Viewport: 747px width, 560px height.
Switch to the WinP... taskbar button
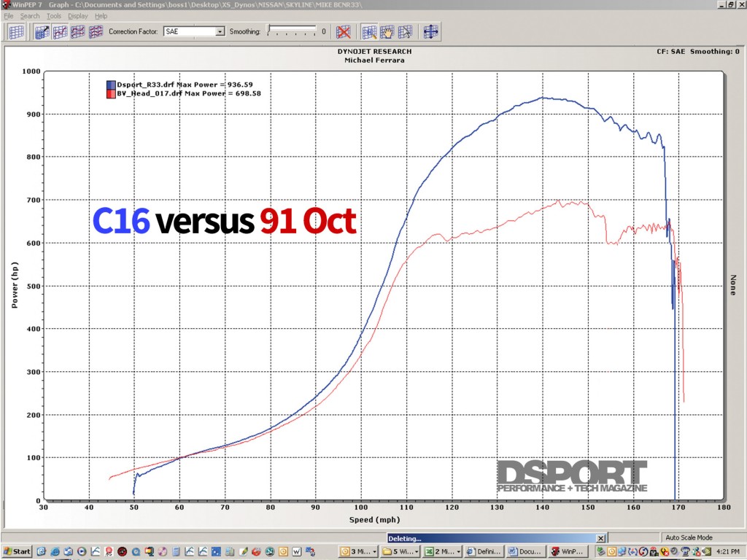pos(568,551)
